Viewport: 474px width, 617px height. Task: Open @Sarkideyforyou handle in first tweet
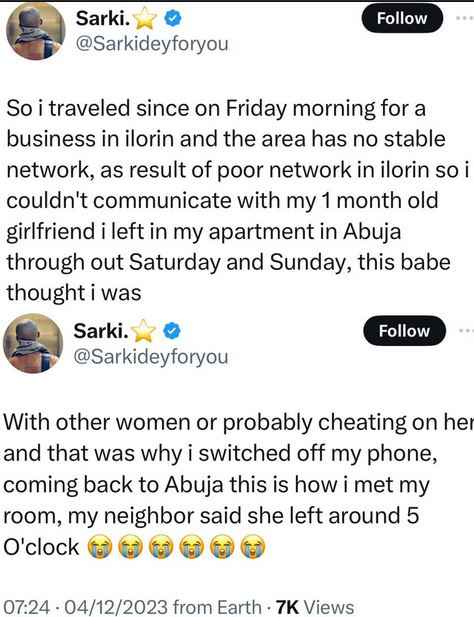[x=151, y=44]
